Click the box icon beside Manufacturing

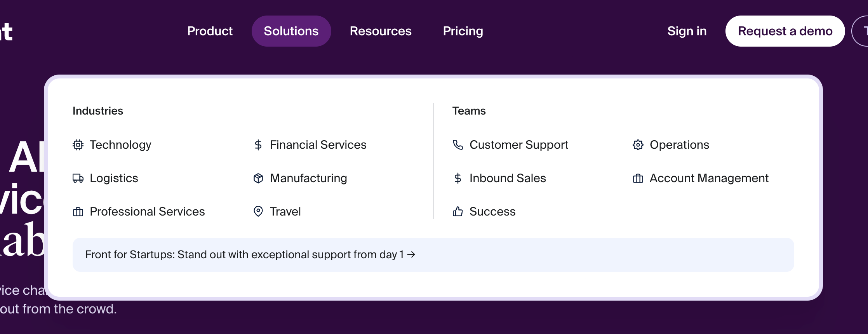coord(258,178)
